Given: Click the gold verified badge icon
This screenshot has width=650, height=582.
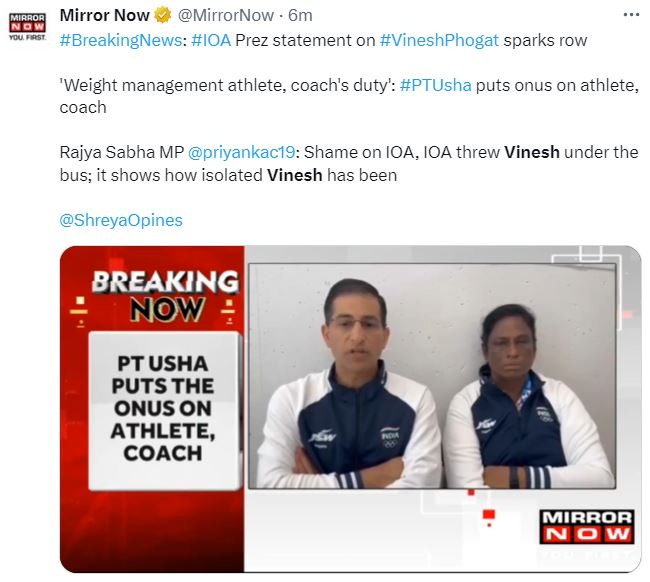Looking at the screenshot, I should [162, 16].
